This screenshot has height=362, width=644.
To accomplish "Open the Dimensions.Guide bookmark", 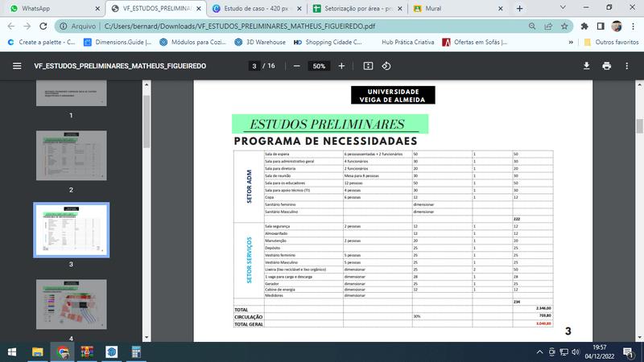I will pos(118,42).
